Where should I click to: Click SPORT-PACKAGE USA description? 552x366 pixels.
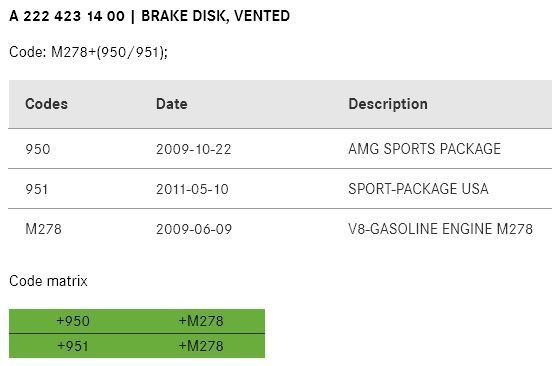419,189
